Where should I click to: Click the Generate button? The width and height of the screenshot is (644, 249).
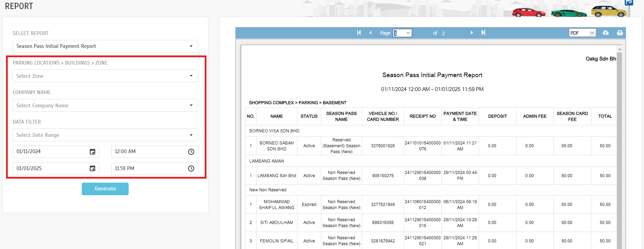point(105,189)
